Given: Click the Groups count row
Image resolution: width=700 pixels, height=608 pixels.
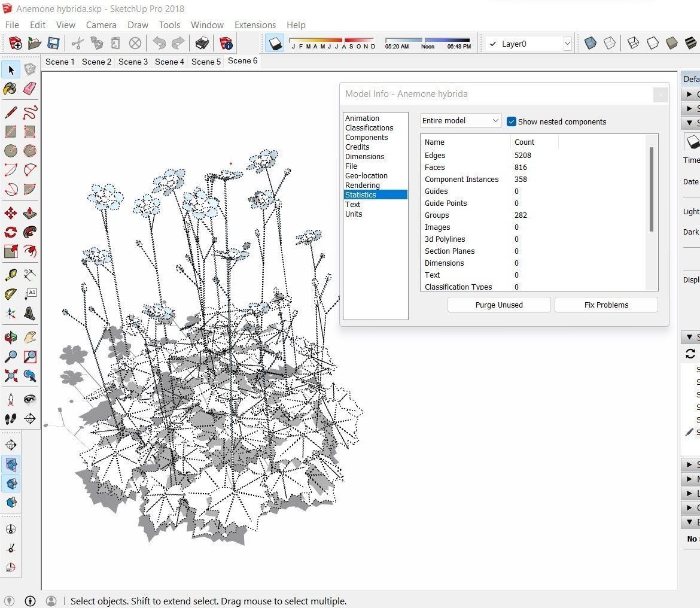Looking at the screenshot, I should coord(534,215).
